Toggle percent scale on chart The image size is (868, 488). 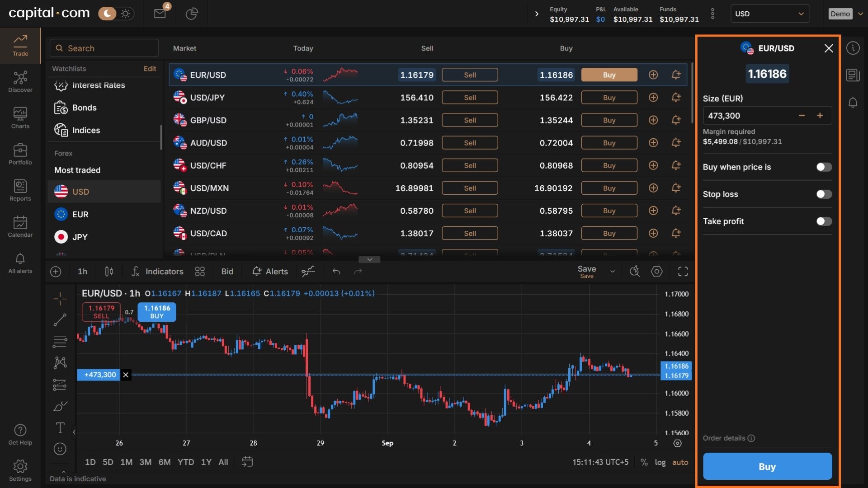point(644,462)
